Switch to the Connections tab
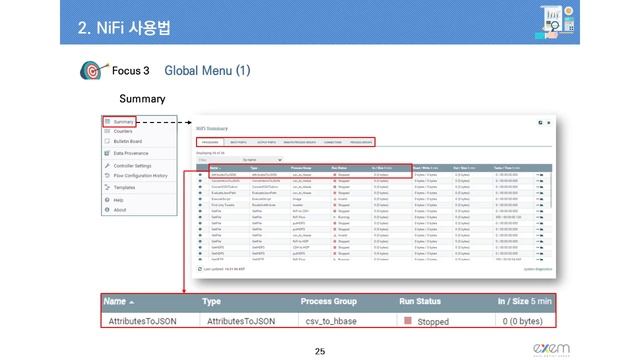640x360 pixels. point(333,142)
